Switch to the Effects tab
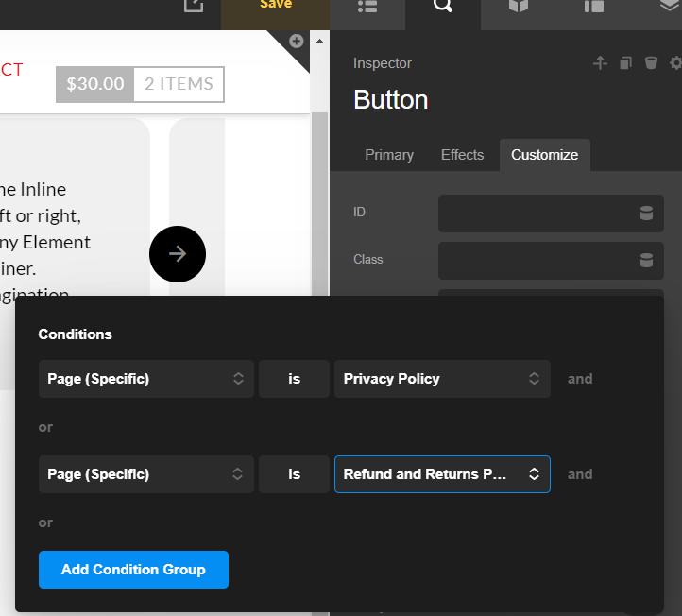 point(462,155)
